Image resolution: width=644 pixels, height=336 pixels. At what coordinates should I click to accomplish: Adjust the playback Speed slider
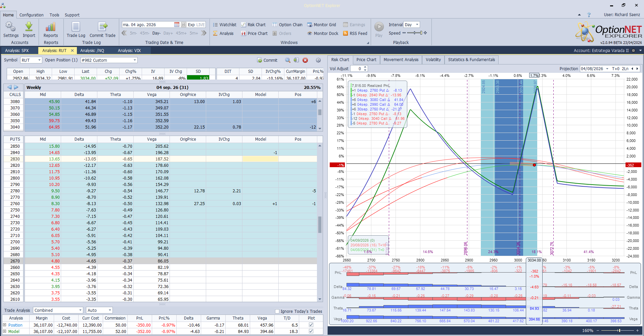[x=415, y=33]
